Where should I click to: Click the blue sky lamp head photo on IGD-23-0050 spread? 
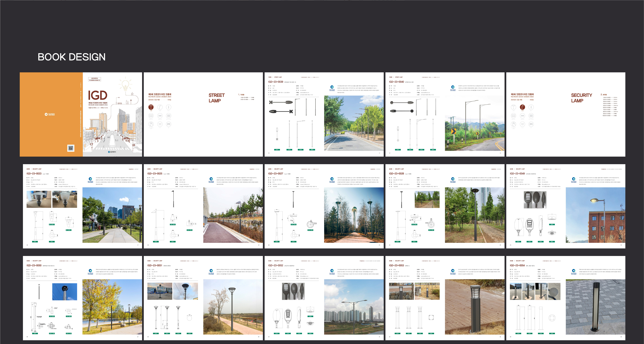[x=65, y=291]
